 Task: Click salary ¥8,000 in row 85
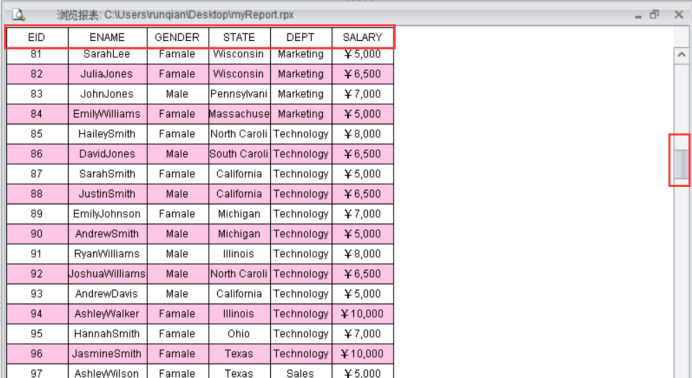[363, 134]
